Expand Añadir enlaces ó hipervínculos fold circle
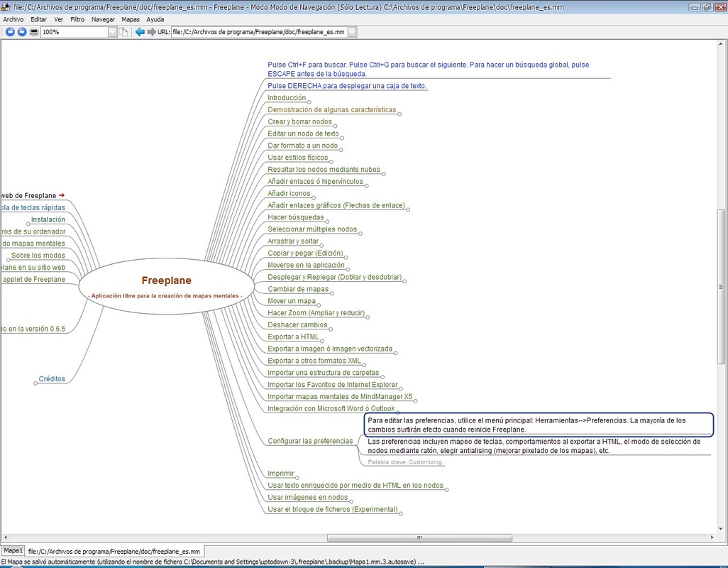Viewport: 728px width, 568px height. (x=366, y=186)
